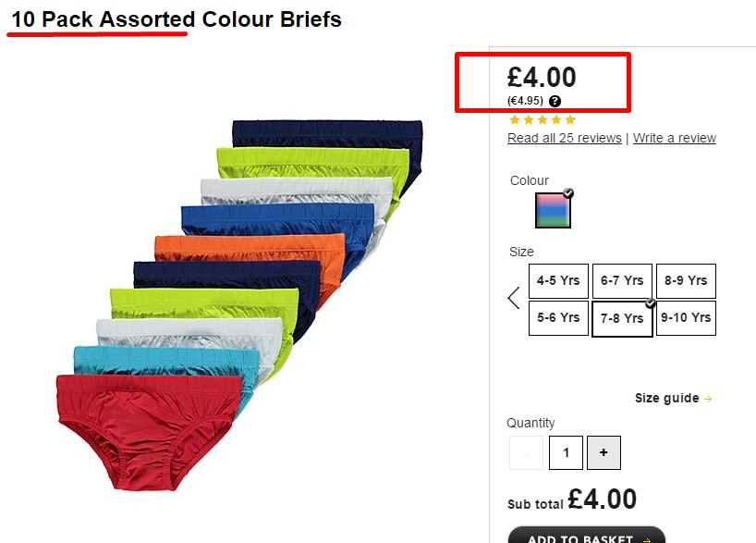The width and height of the screenshot is (756, 543).
Task: Select size 6-7 Yrs
Action: [622, 281]
